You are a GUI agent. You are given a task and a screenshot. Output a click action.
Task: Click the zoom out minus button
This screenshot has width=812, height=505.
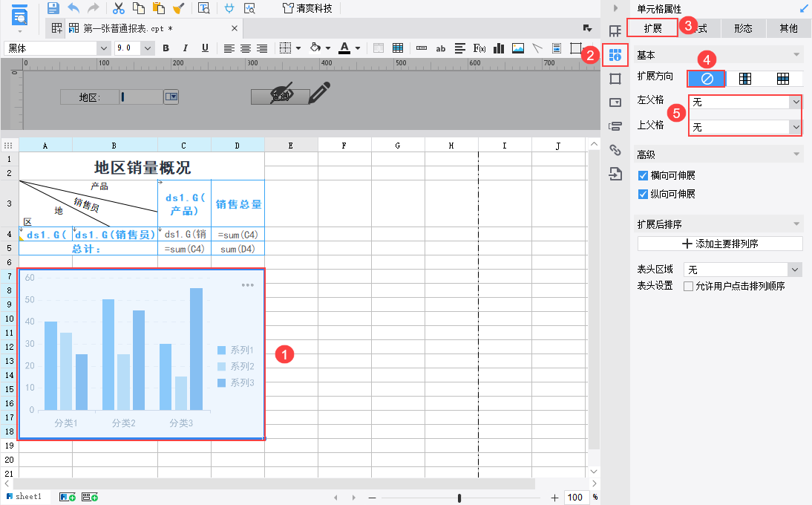(372, 498)
